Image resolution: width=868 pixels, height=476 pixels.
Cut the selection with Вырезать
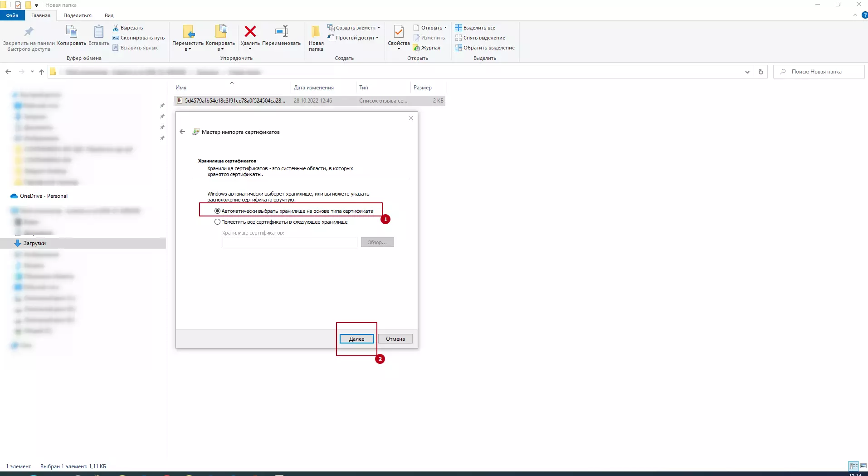click(128, 28)
